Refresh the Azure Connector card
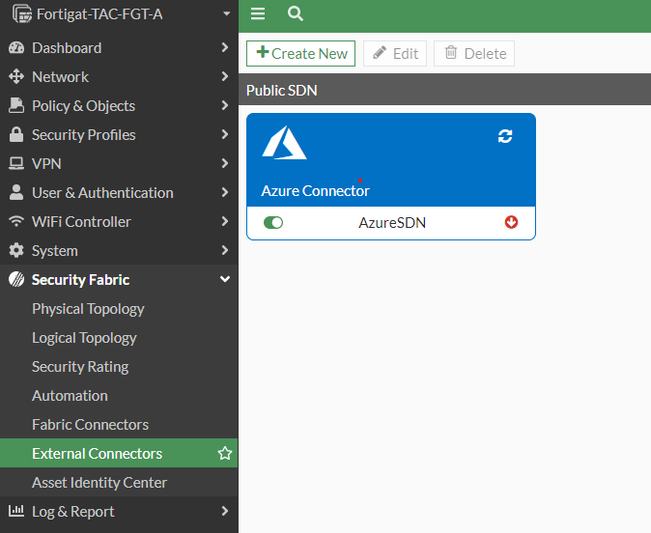This screenshot has width=651, height=533. click(x=505, y=136)
